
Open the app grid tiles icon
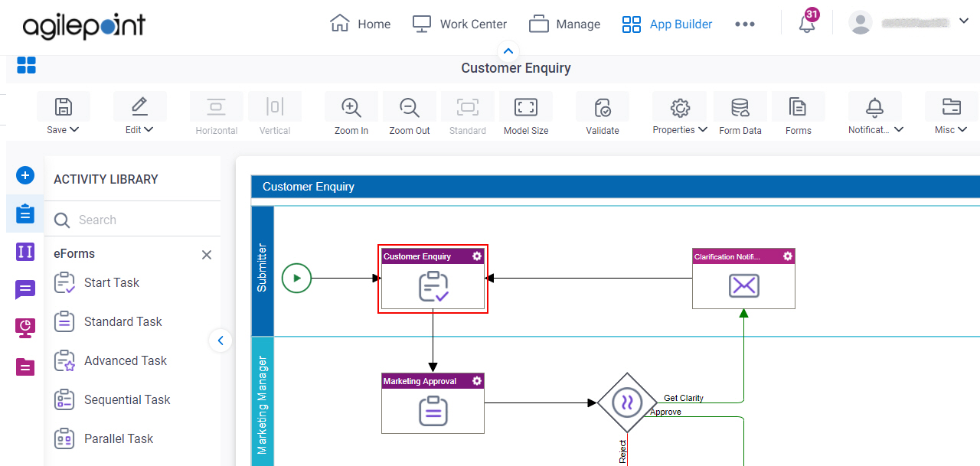[26, 65]
